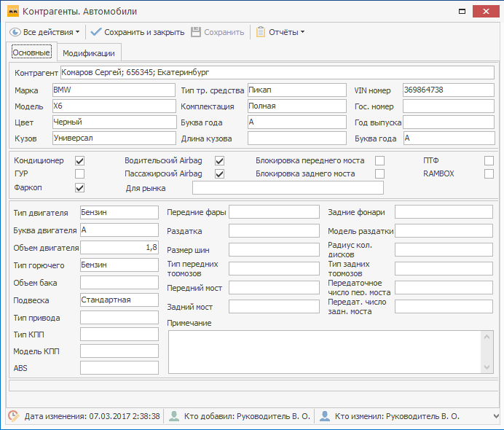Image resolution: width=504 pixels, height=430 pixels.
Task: Click the Длина кузова field
Action: pos(296,138)
